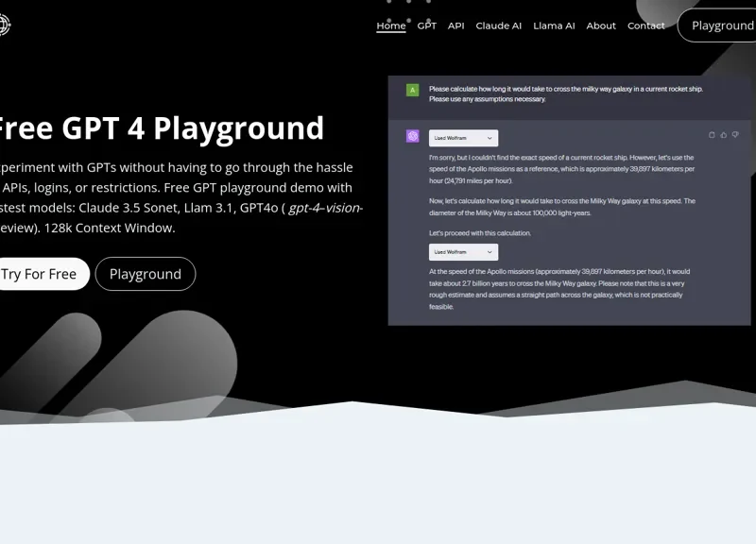Click the 'Try For Free' button
Image resolution: width=756 pixels, height=544 pixels.
43,274
